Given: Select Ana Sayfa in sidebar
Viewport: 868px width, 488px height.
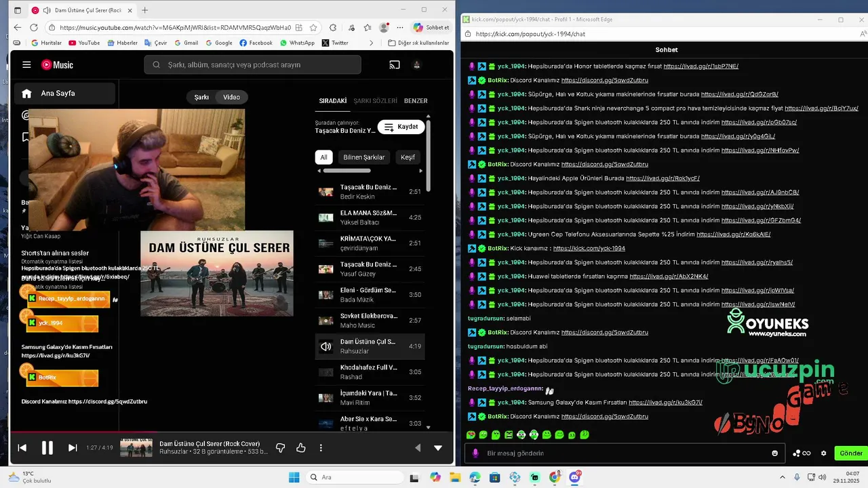Looking at the screenshot, I should click(x=65, y=94).
